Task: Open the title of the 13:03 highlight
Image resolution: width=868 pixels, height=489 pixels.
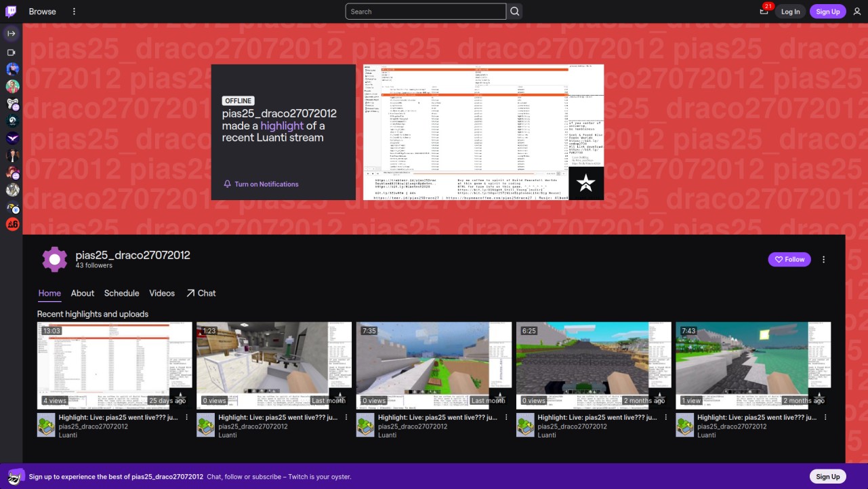Action: click(119, 417)
